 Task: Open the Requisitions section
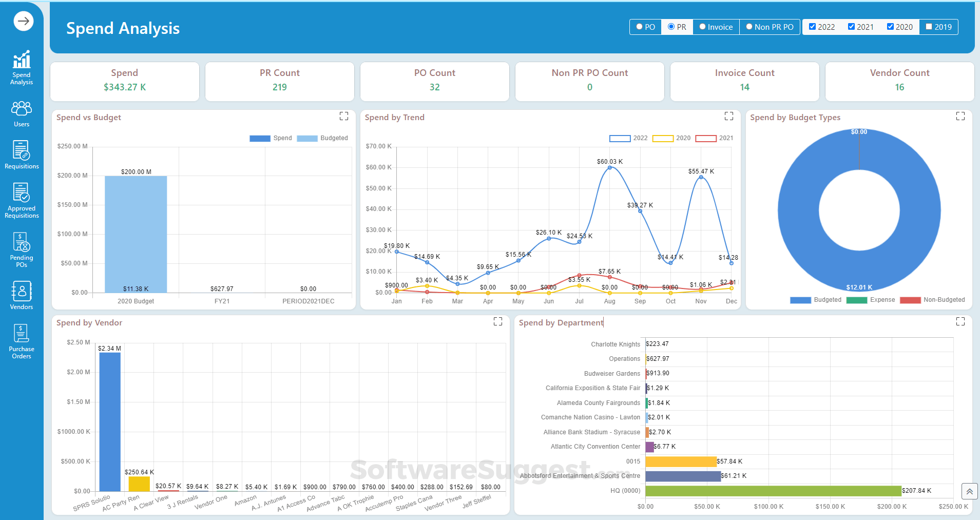21,155
